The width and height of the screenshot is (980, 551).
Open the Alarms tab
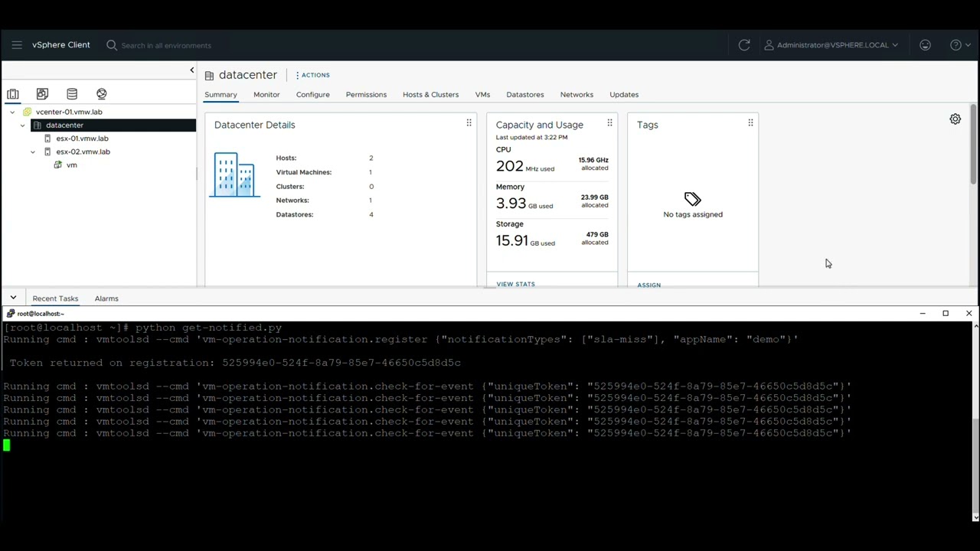click(x=106, y=298)
